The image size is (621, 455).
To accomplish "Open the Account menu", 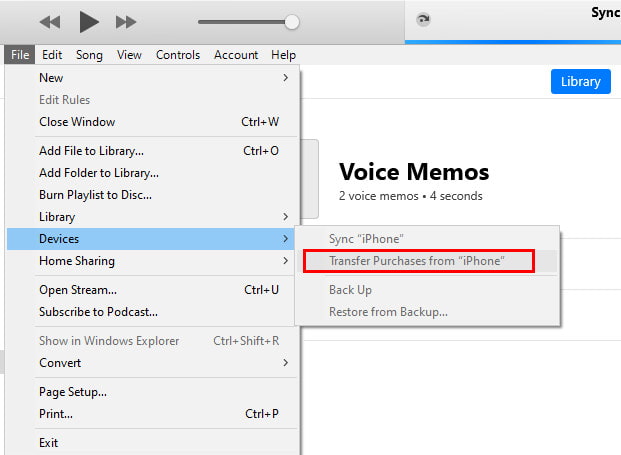I will [236, 55].
